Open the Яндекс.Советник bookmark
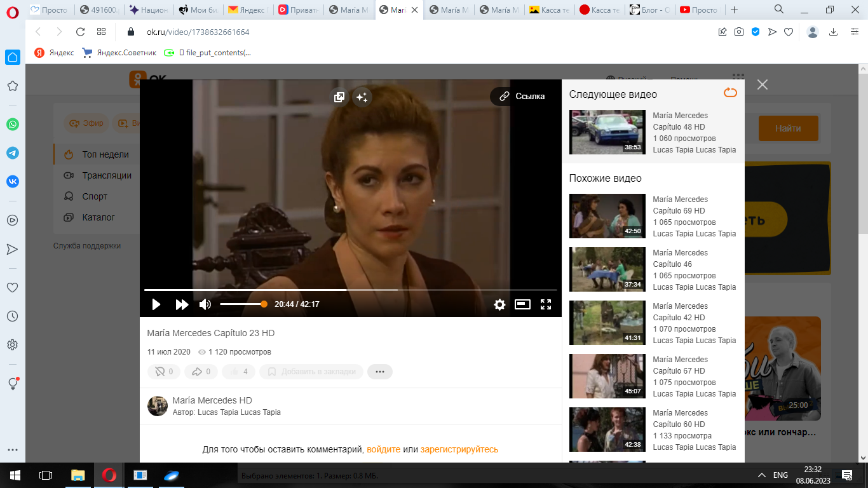868x488 pixels. 119,53
